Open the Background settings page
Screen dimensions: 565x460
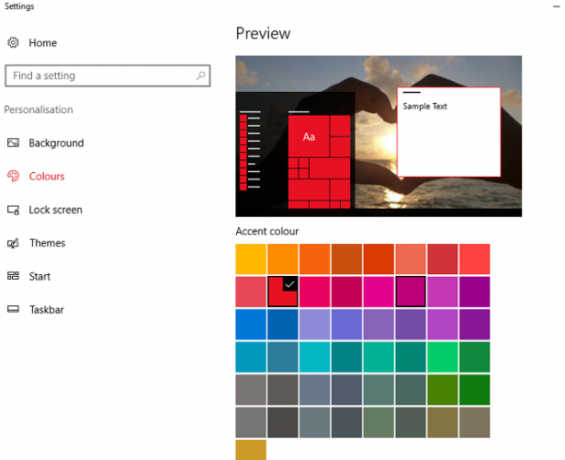coord(56,143)
